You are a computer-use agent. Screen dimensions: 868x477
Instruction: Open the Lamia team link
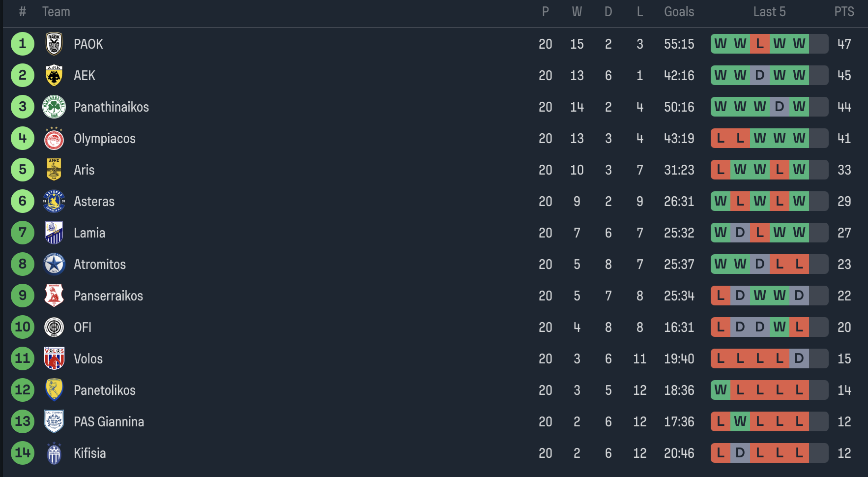click(89, 233)
